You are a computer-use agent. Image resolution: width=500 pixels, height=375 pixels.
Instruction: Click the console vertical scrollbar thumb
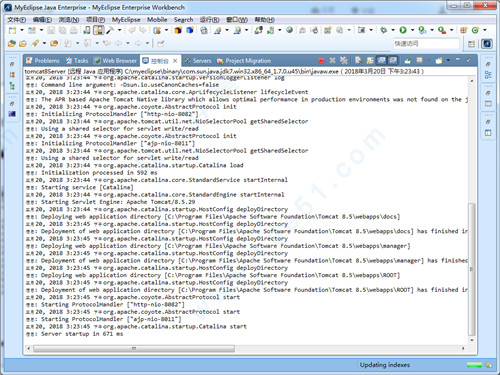tap(471, 269)
